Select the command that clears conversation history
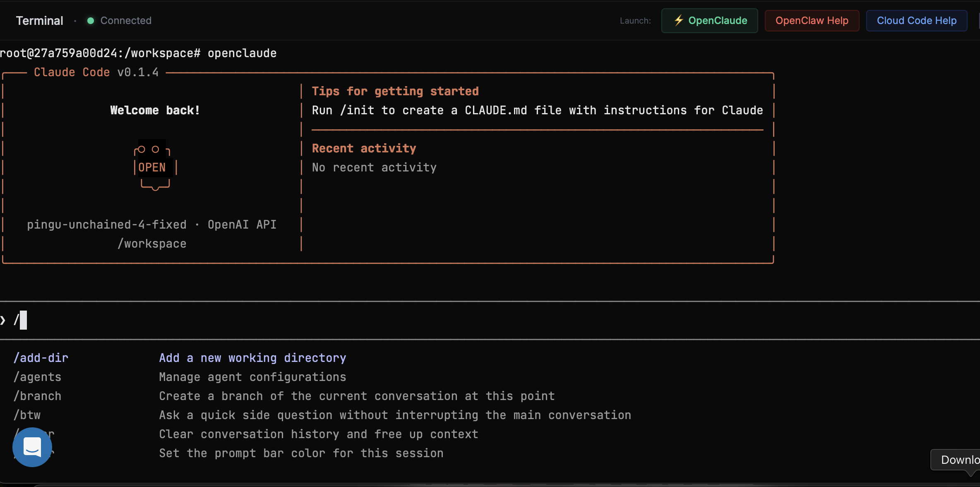980x487 pixels. click(319, 434)
